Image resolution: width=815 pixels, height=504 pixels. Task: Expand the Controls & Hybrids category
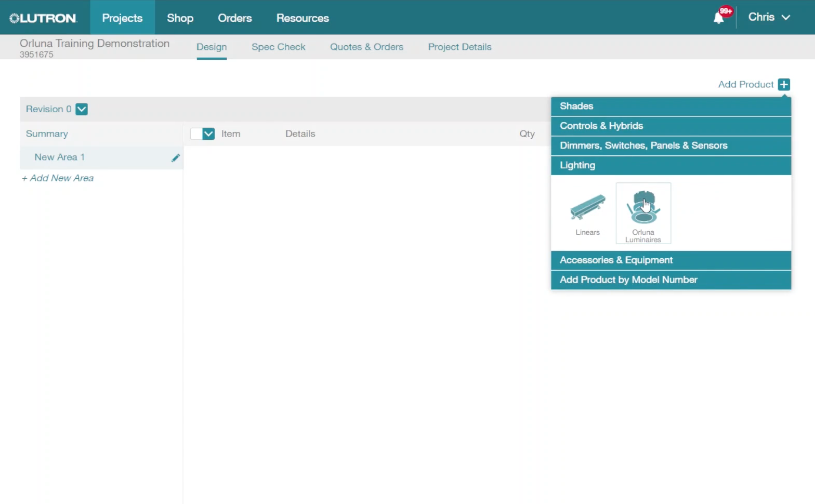671,126
